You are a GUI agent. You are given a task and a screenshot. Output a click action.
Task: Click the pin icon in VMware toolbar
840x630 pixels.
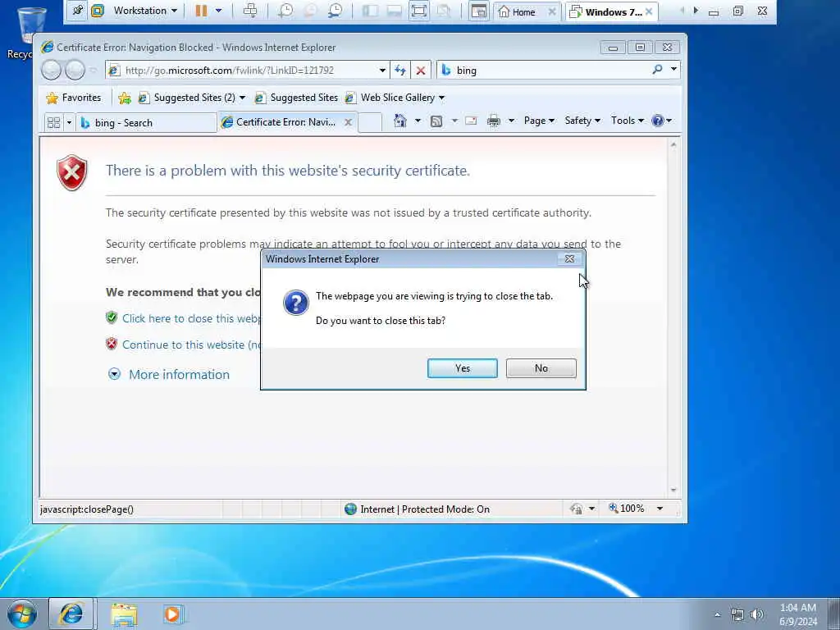(77, 11)
